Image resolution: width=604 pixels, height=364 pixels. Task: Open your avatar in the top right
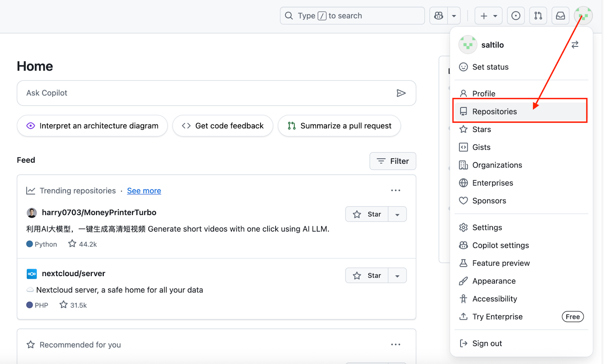[583, 15]
